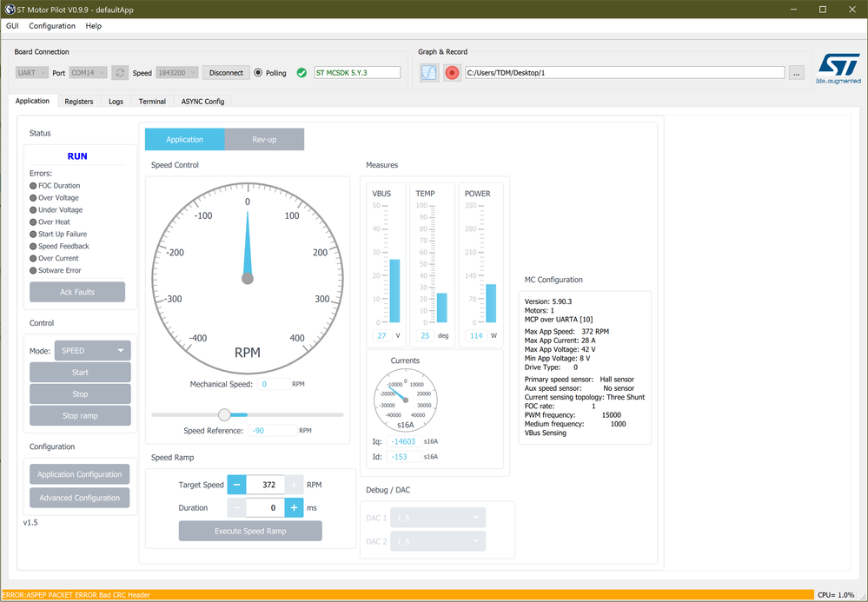
Task: Start recording with the red record icon
Action: click(x=453, y=72)
